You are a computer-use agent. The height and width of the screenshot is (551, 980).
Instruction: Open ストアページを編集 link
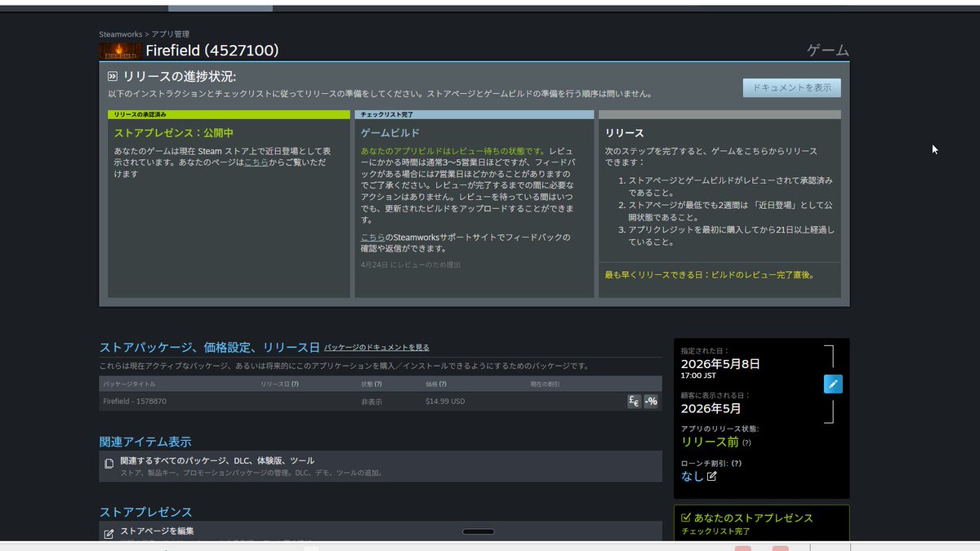click(x=158, y=531)
